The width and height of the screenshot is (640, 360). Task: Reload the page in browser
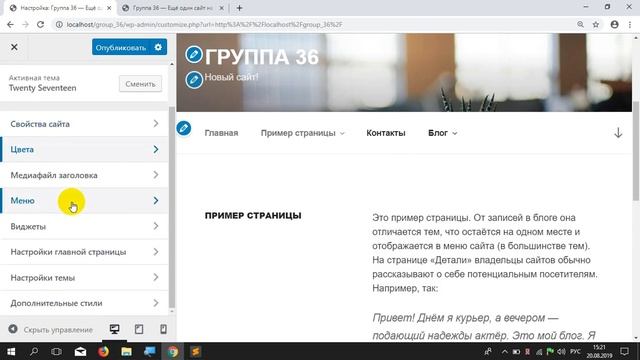(x=40, y=24)
